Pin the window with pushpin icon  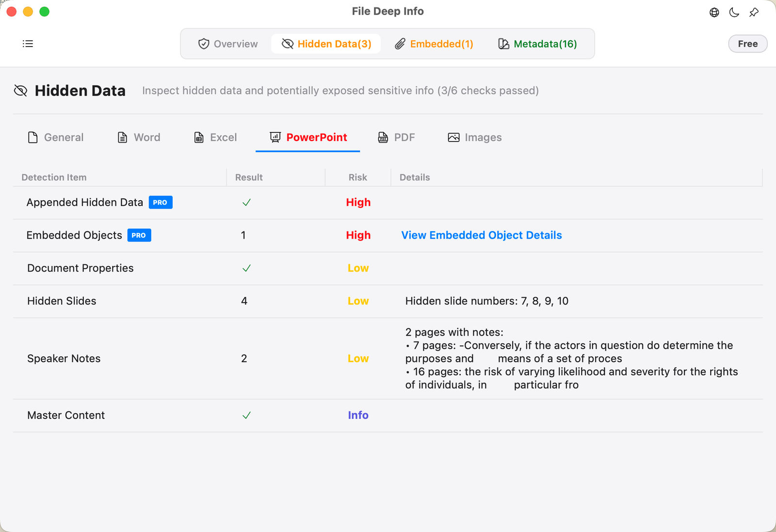754,13
